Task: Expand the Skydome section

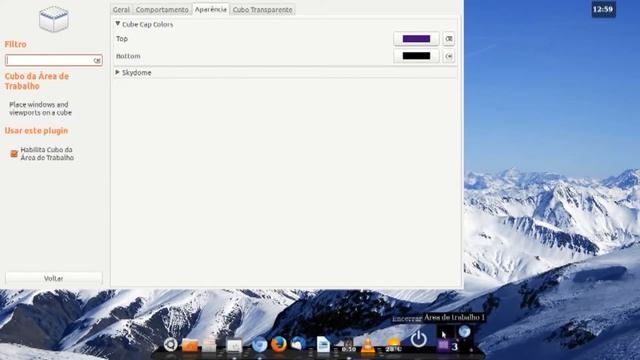Action: 118,72
